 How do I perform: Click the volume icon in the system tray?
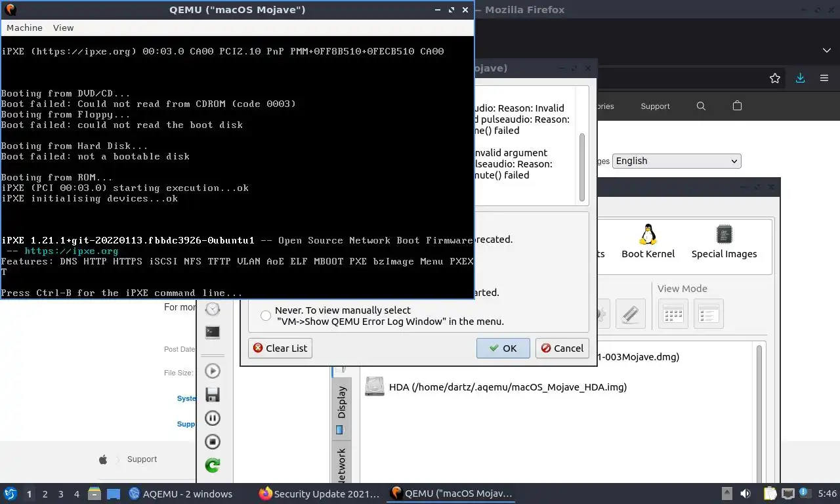[x=746, y=493]
